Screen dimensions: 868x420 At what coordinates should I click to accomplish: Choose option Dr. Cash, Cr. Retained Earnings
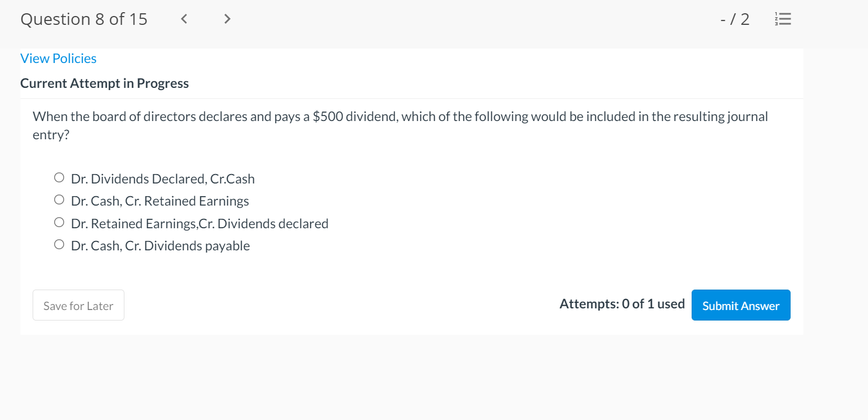coord(59,200)
